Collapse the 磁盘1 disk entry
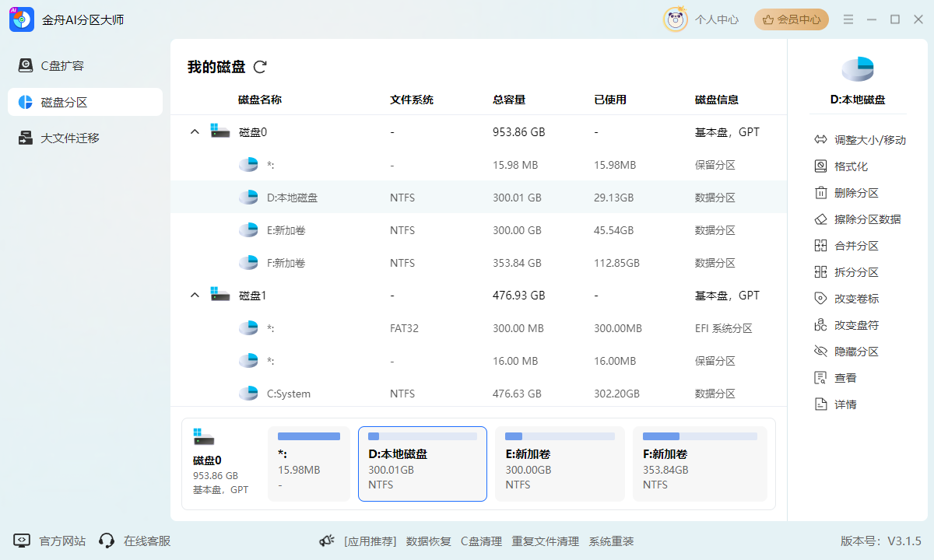 pyautogui.click(x=195, y=295)
